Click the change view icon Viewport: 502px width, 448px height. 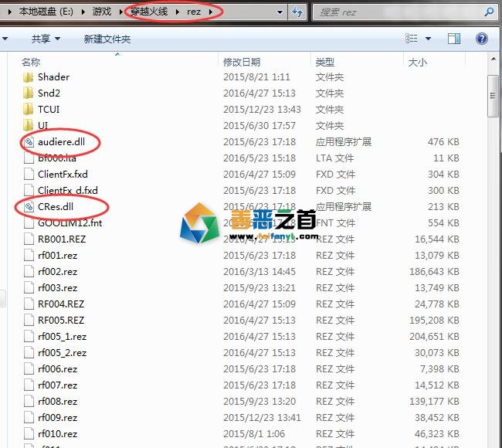(411, 39)
